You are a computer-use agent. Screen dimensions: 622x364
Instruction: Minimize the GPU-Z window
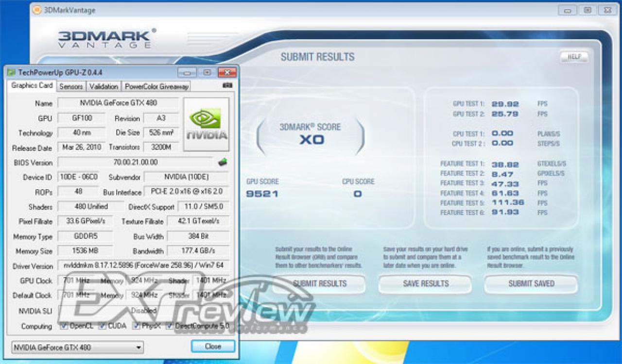click(187, 73)
